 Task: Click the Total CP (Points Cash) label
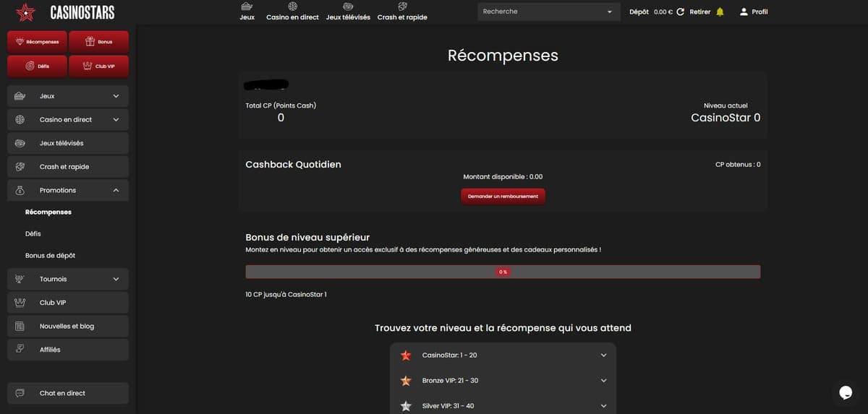pyautogui.click(x=281, y=105)
